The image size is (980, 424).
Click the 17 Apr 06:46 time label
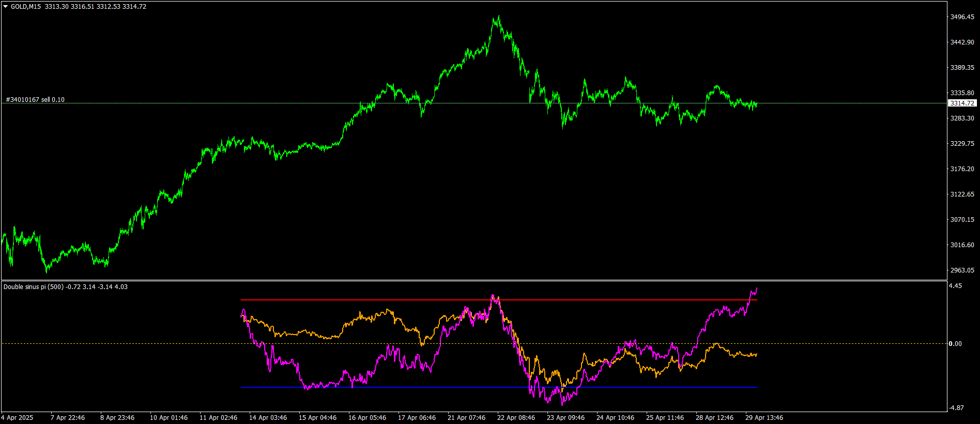[x=417, y=418]
